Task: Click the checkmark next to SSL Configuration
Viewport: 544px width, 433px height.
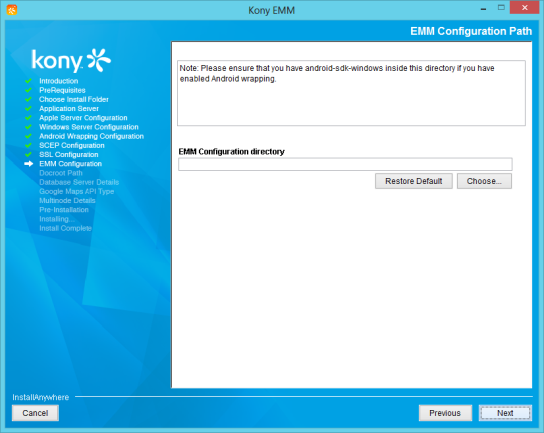Action: 28,154
